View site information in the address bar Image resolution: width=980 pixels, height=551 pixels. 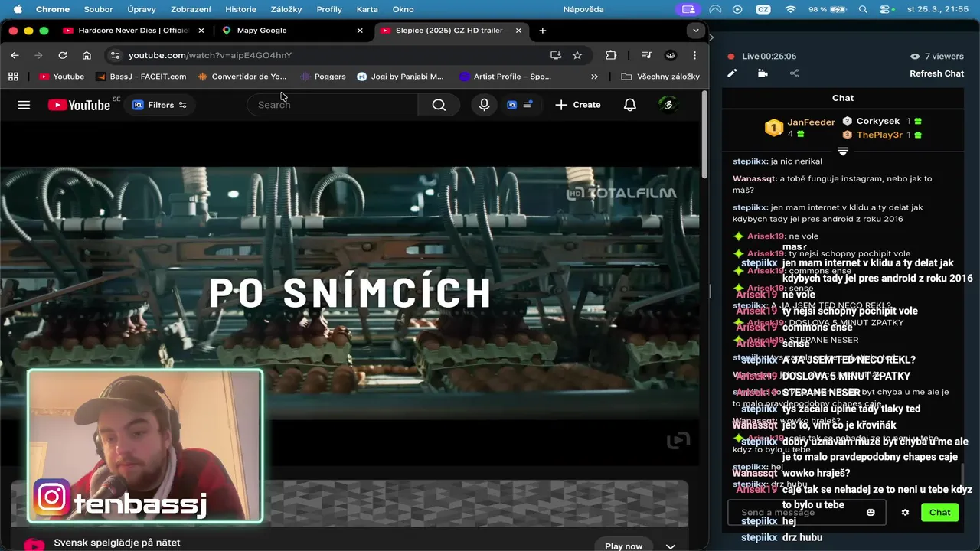(115, 55)
